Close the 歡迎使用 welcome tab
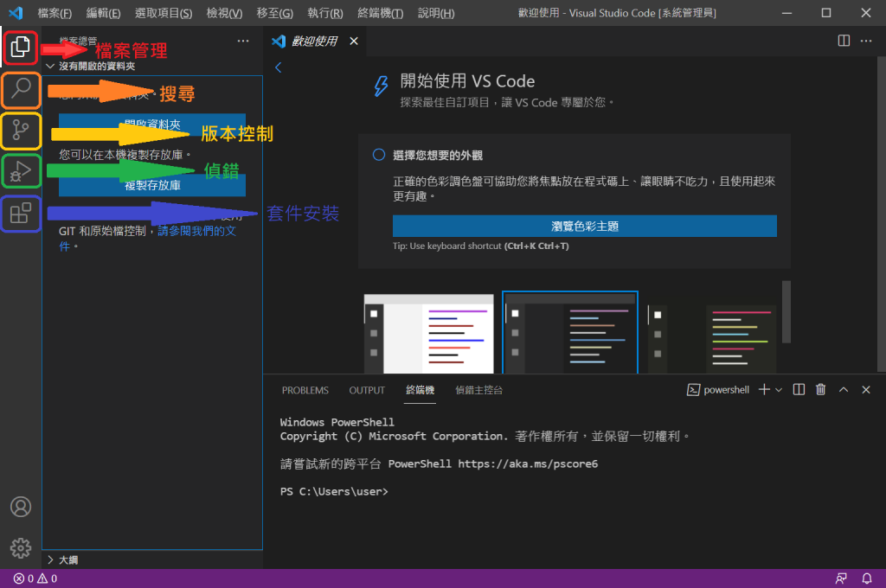 point(354,41)
